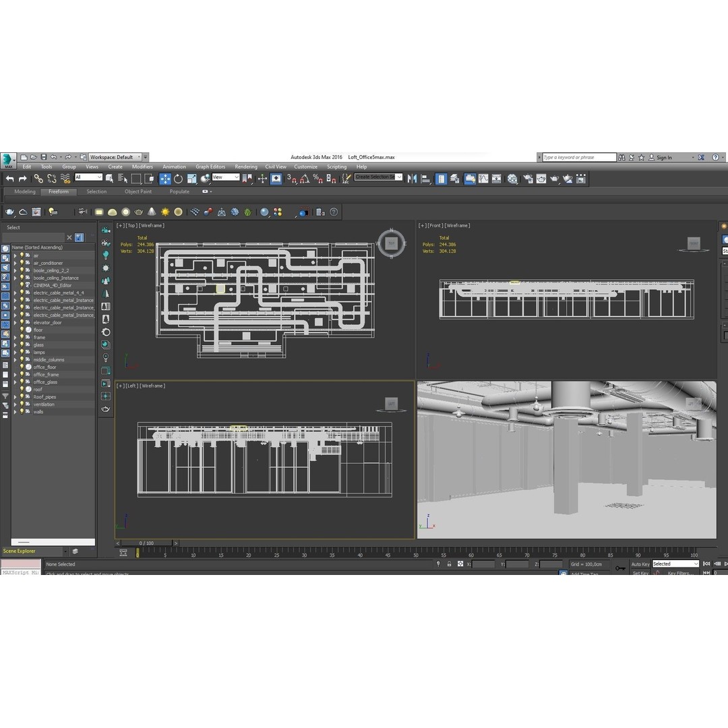This screenshot has width=728, height=728.
Task: Activate the Select and Rotate tool
Action: point(178,179)
